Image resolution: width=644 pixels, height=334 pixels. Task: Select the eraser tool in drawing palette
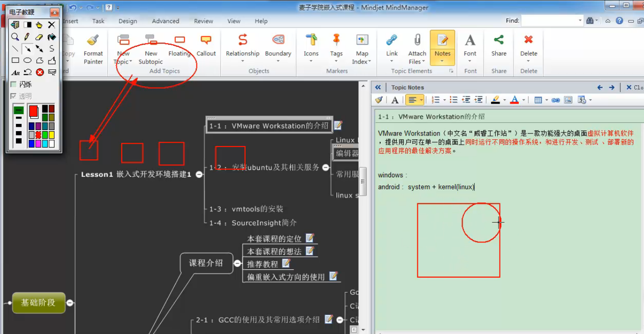[39, 37]
